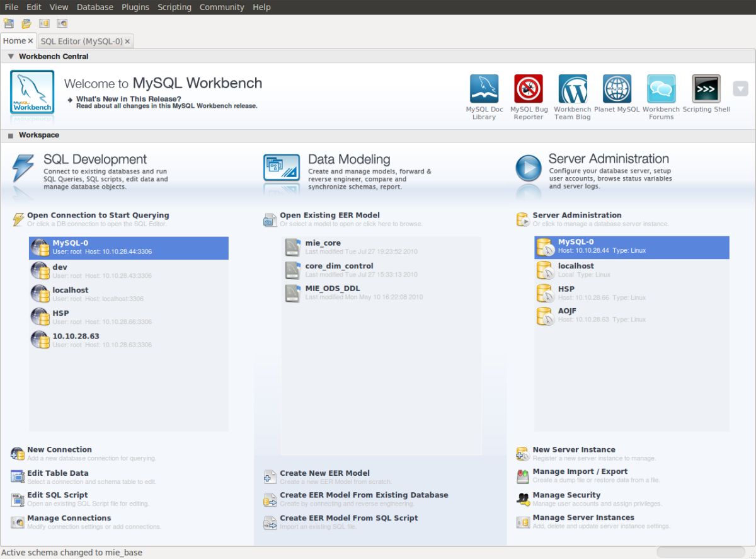Click the Manage Server Instances icon
Screen dimensions: 756x559
(523, 522)
